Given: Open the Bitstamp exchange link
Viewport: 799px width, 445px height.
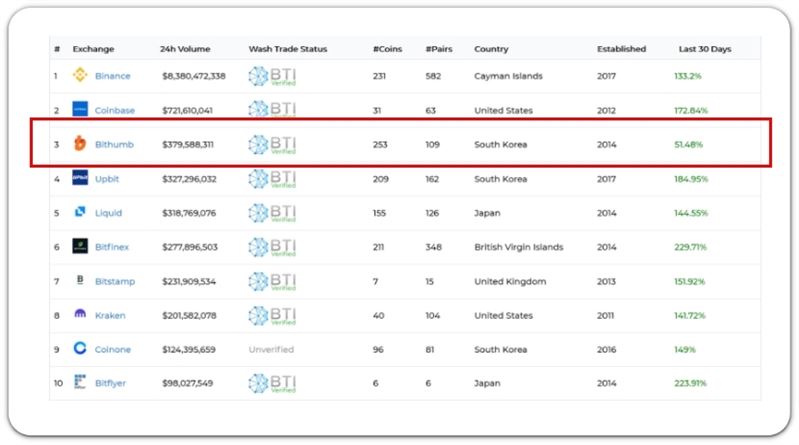Looking at the screenshot, I should (x=115, y=281).
